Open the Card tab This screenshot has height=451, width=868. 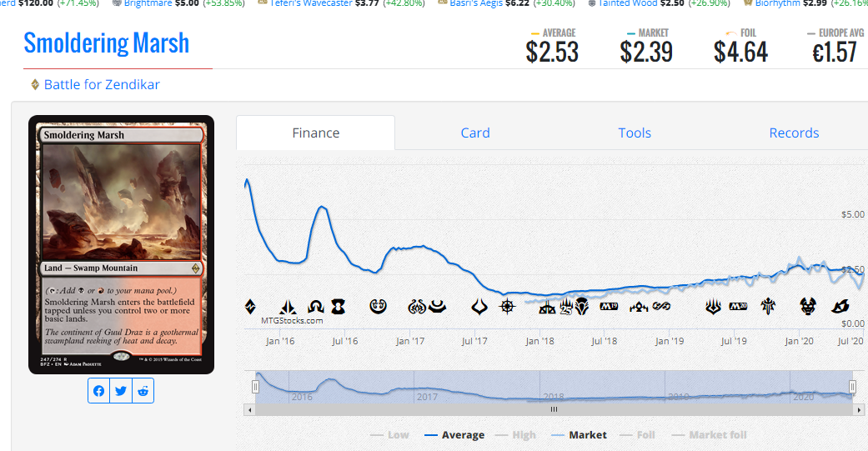(475, 133)
